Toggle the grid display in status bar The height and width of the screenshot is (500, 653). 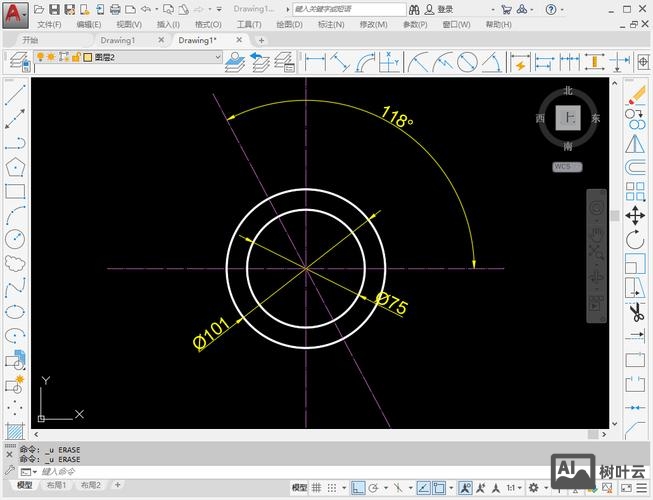click(318, 487)
